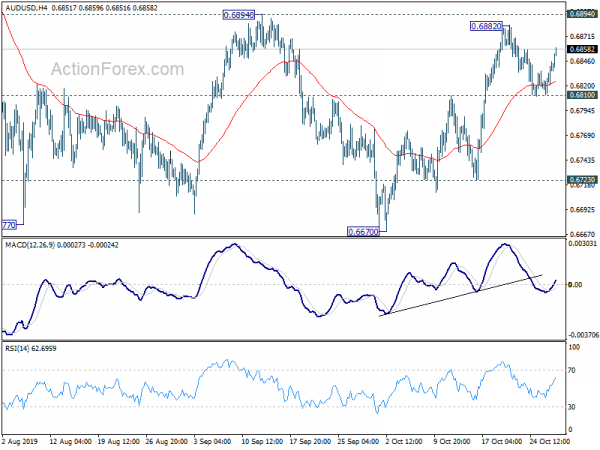This screenshot has height=450, width=600.
Task: Click the 9 Oct 20:00 date label
Action: [x=452, y=441]
